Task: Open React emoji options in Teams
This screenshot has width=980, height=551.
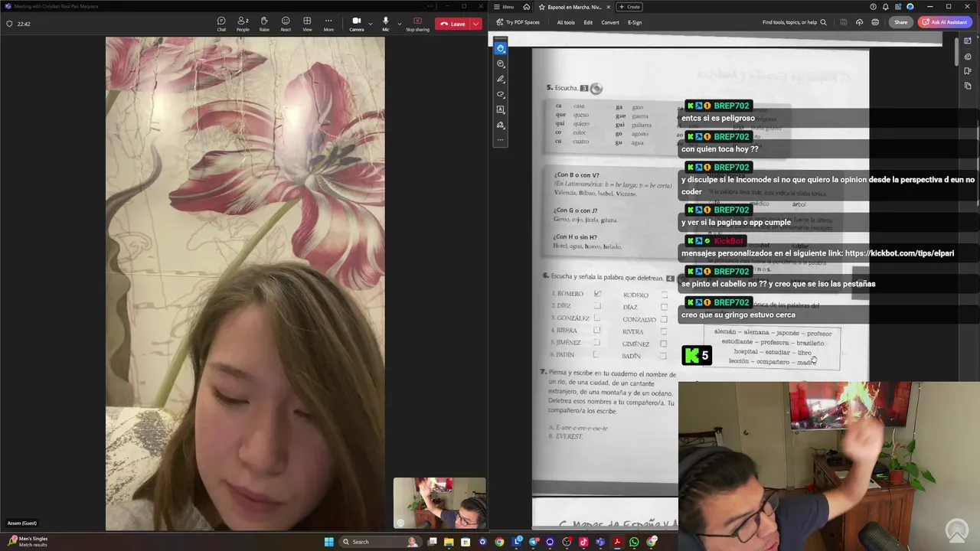Action: [286, 24]
